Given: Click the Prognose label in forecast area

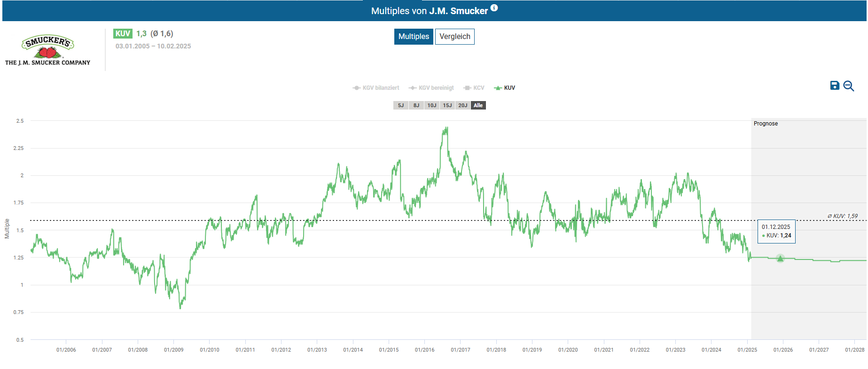Looking at the screenshot, I should tap(766, 124).
